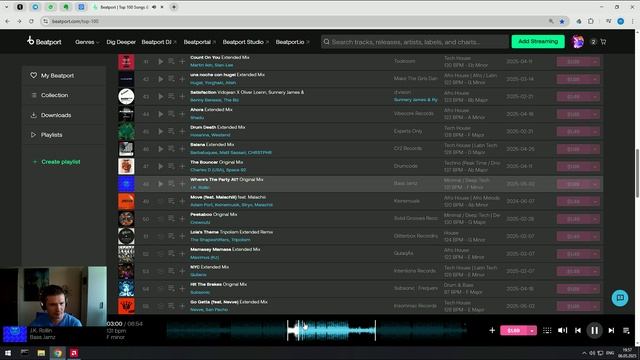The width and height of the screenshot is (640, 360).
Task: Add current player track to playlist
Action: click(x=492, y=331)
